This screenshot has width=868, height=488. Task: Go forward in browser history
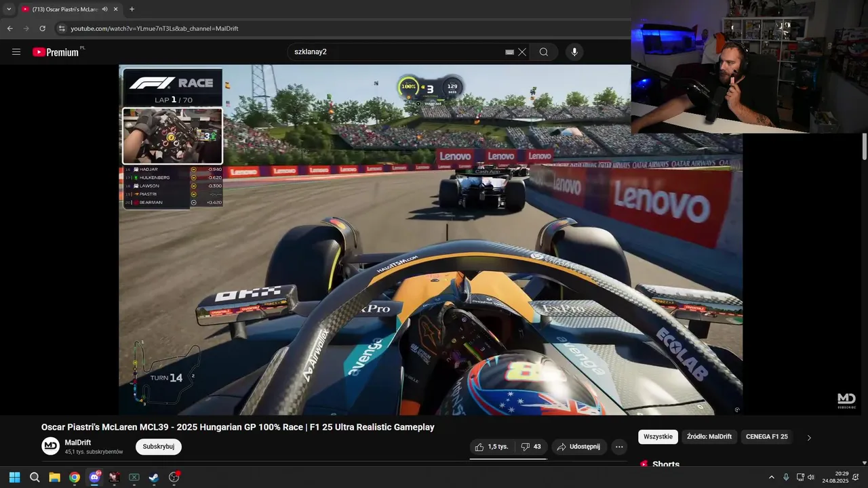coord(26,28)
